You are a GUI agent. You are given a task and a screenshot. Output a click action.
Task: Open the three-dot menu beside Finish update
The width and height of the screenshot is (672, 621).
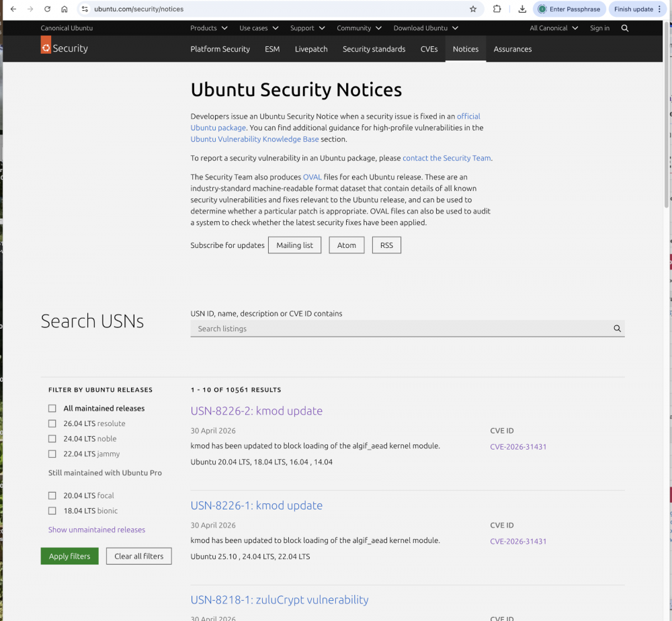click(660, 9)
